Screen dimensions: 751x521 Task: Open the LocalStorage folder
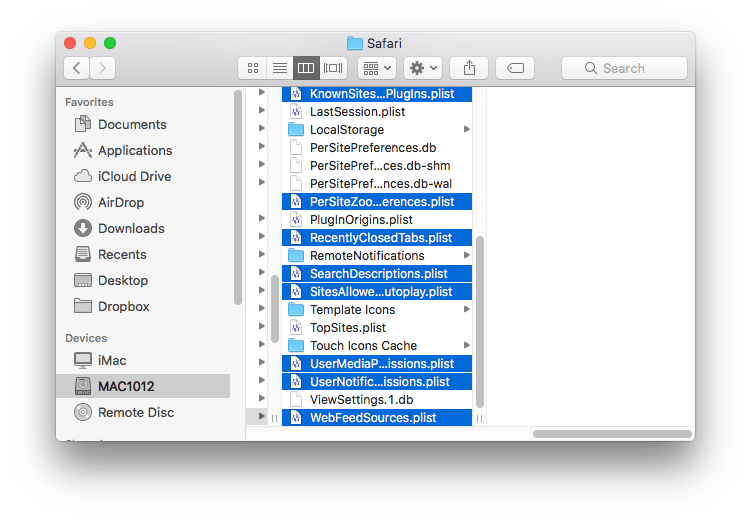pos(377,130)
